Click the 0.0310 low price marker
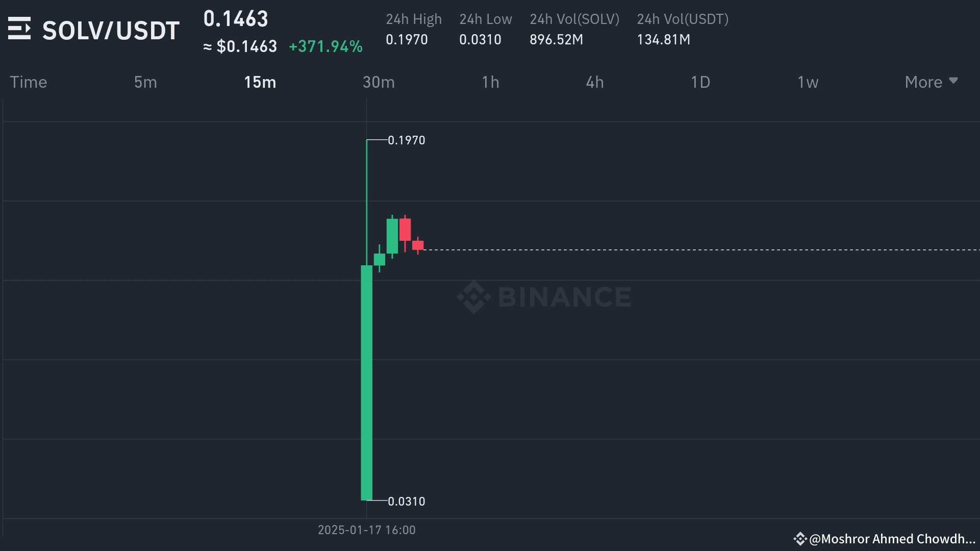Screen dimensions: 980x551 click(x=406, y=502)
